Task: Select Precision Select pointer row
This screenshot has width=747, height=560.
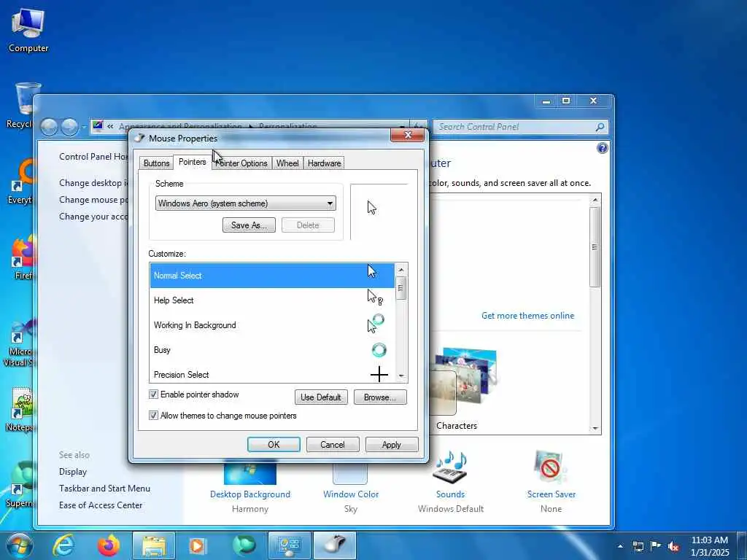Action: (272, 374)
